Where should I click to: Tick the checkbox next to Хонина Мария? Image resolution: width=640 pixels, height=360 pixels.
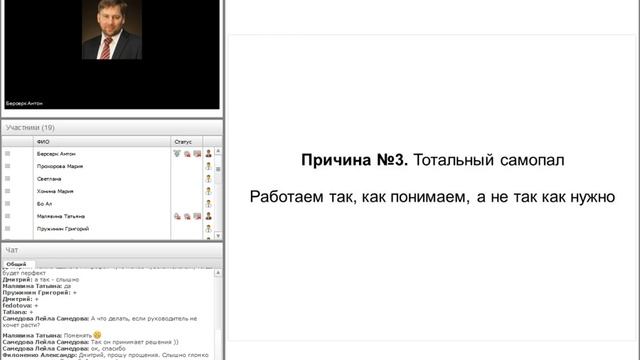pyautogui.click(x=7, y=191)
